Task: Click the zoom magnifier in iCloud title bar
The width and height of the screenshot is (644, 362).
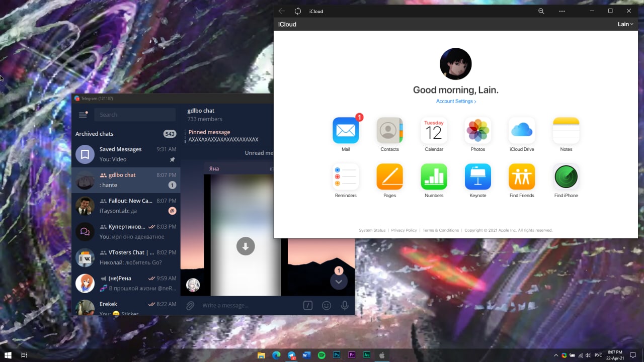Action: pos(541,11)
